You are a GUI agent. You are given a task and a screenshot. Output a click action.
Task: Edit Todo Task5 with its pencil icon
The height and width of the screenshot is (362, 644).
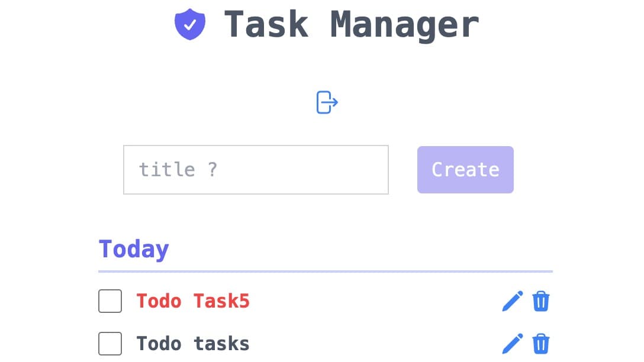point(513,301)
